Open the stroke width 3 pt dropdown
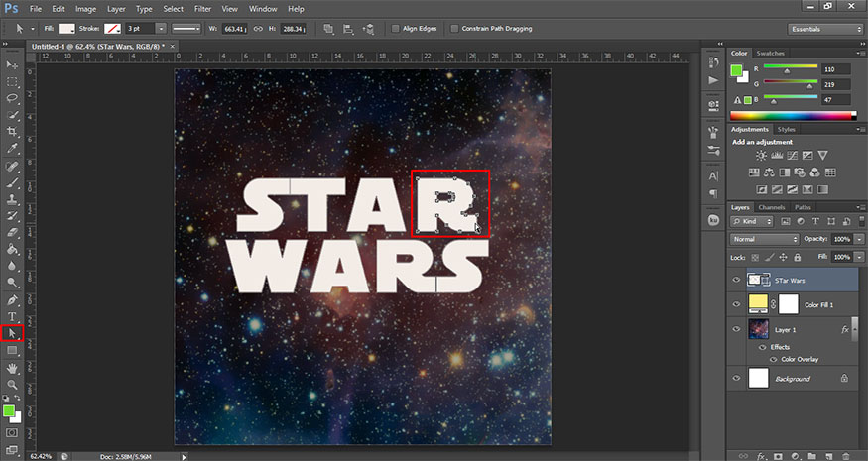The width and height of the screenshot is (868, 461). coord(161,29)
